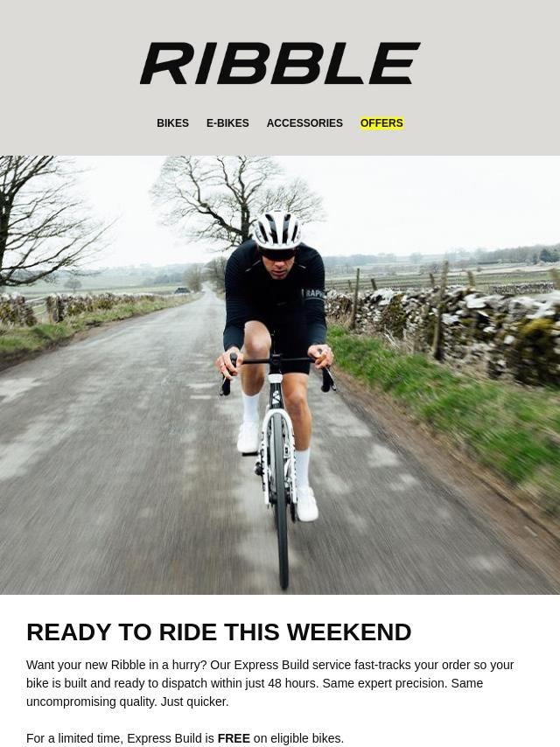Click the bike's front wheel in the image
This screenshot has height=747, width=560.
pos(280,500)
